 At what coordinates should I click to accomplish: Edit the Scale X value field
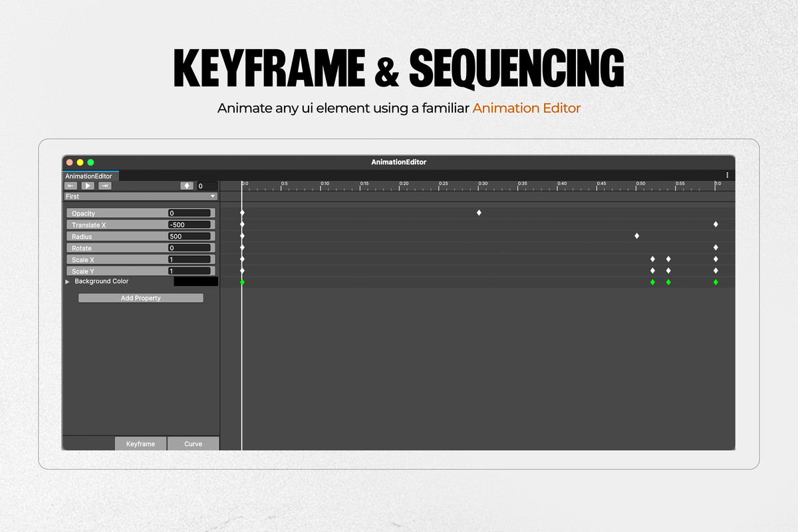(190, 260)
